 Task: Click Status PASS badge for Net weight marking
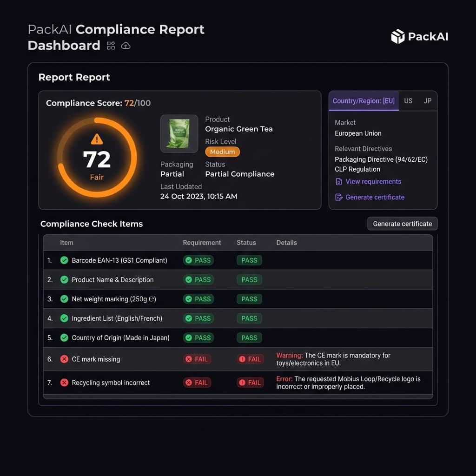coord(249,299)
